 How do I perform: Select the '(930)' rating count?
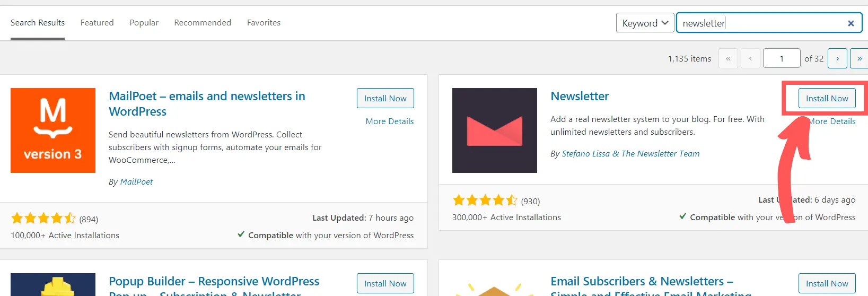click(530, 201)
